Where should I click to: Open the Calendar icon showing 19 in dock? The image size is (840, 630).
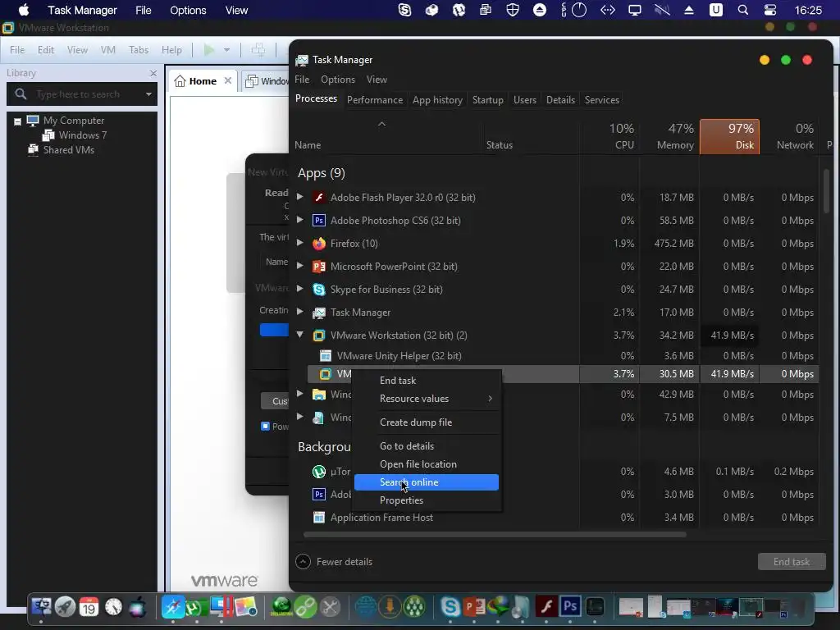tap(89, 607)
